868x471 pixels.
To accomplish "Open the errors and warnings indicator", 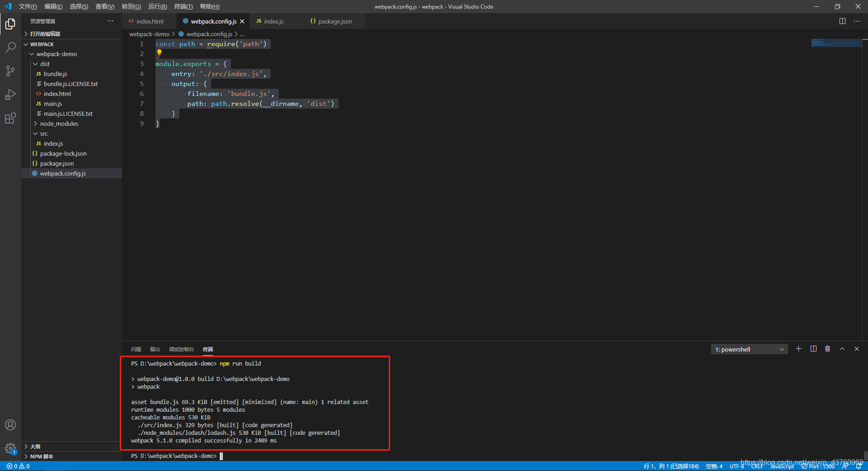I will tap(18, 466).
